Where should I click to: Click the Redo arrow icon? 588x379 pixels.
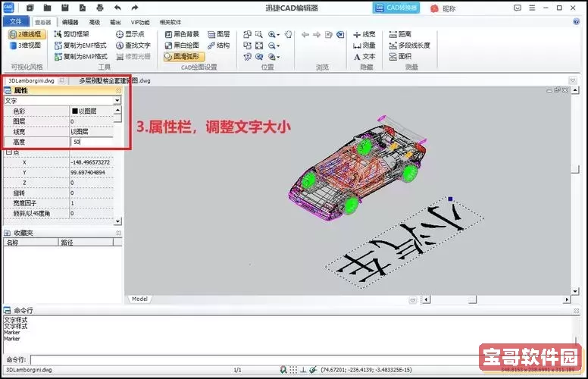(135, 8)
